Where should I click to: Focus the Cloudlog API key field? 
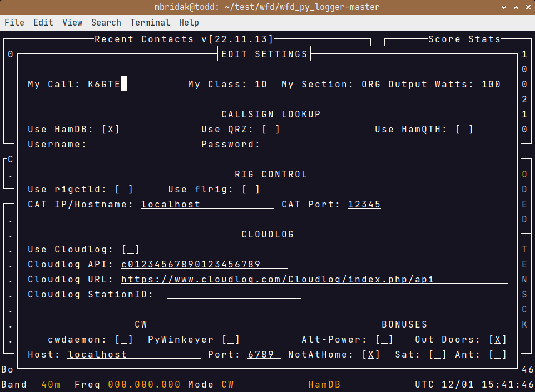coord(204,265)
